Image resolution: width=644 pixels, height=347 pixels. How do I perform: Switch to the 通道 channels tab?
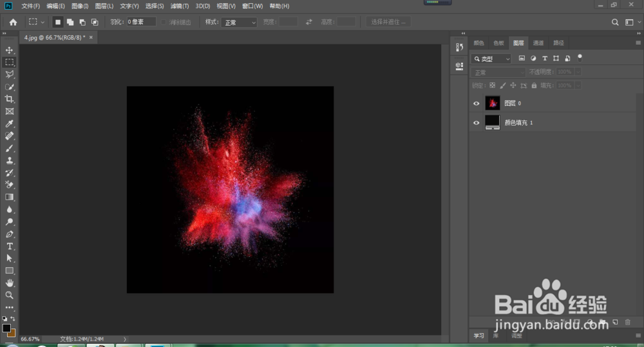(538, 42)
